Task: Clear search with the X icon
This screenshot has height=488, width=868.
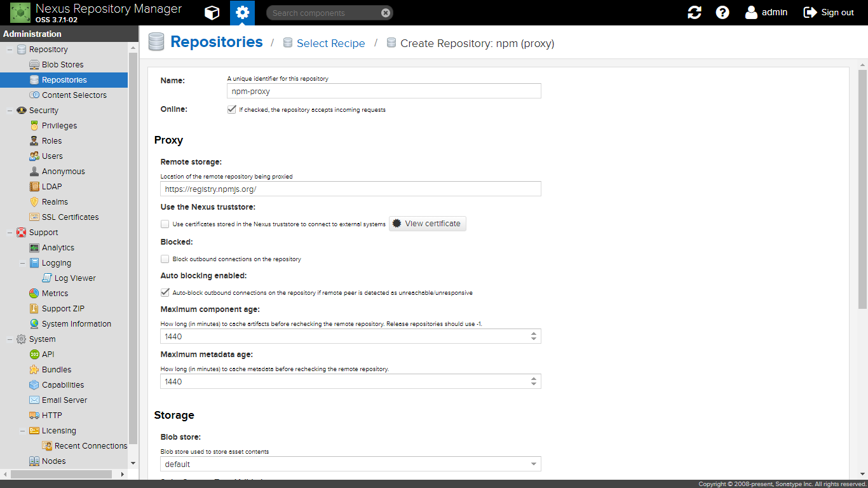Action: (x=386, y=13)
